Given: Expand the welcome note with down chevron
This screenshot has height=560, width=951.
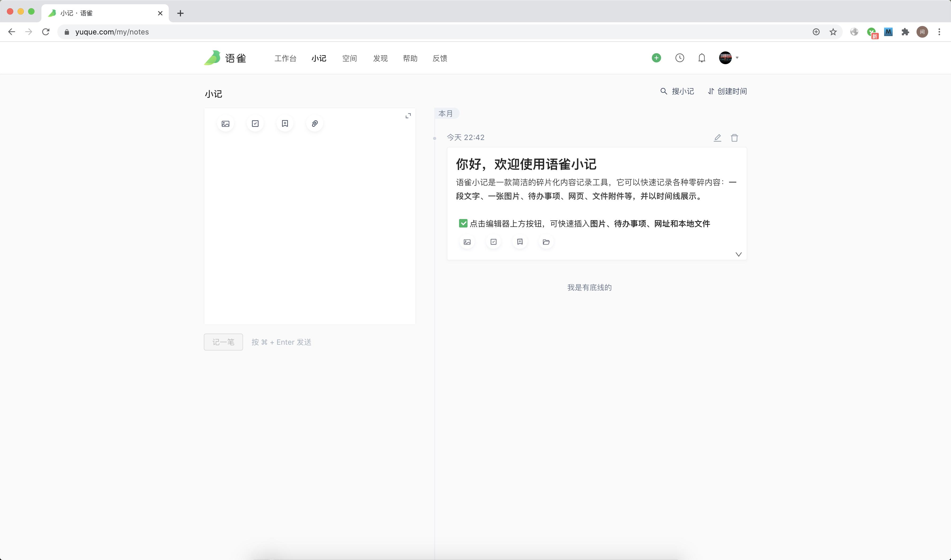Looking at the screenshot, I should point(738,254).
